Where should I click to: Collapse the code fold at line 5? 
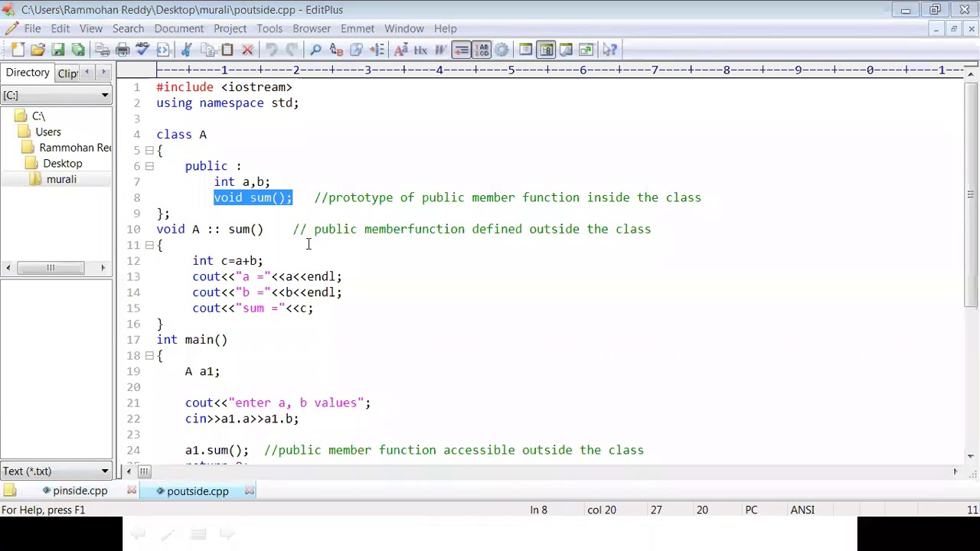point(149,150)
